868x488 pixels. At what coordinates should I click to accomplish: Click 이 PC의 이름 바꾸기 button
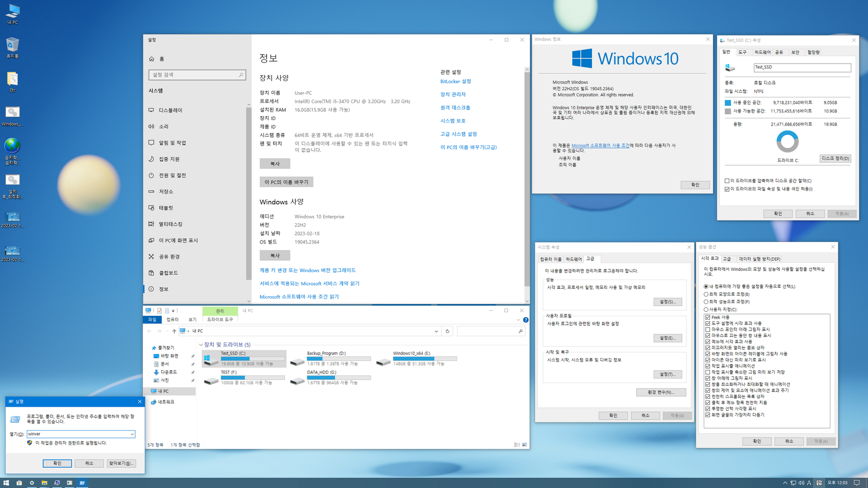click(286, 182)
